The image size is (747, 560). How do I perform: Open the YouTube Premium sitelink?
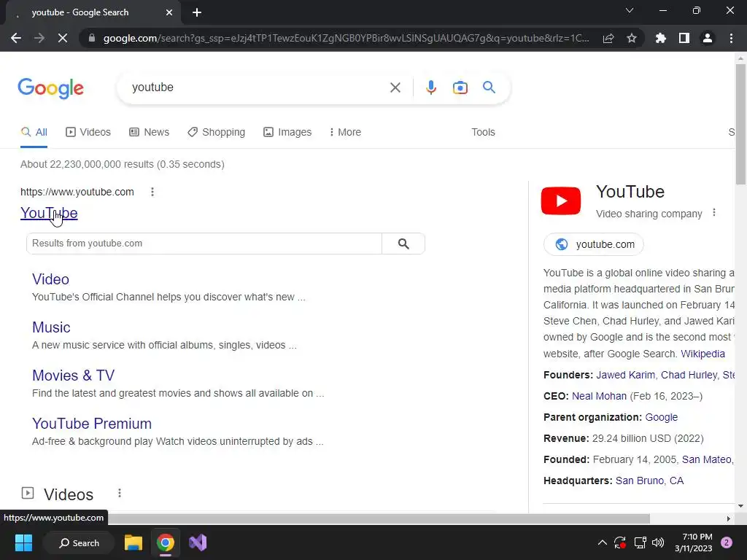click(x=92, y=424)
